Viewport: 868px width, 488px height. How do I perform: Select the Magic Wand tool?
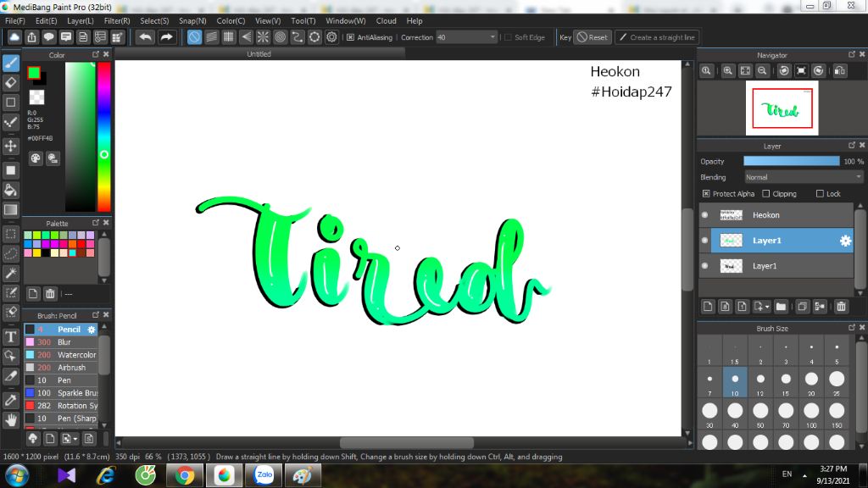(x=10, y=273)
